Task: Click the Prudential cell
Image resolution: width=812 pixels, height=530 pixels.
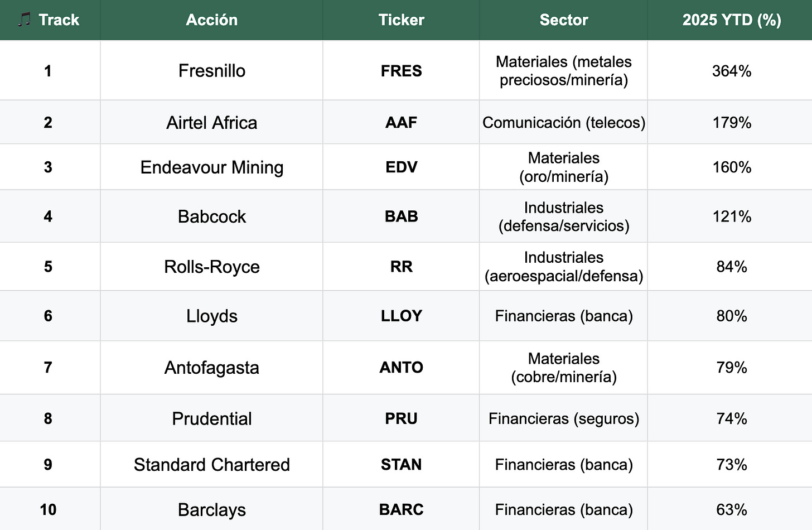Action: (211, 418)
